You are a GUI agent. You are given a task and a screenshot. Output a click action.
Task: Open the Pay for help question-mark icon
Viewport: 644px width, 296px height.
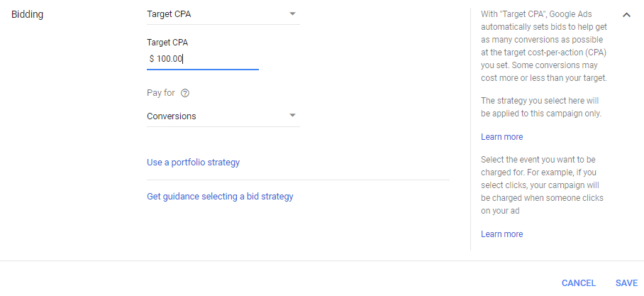(x=185, y=93)
